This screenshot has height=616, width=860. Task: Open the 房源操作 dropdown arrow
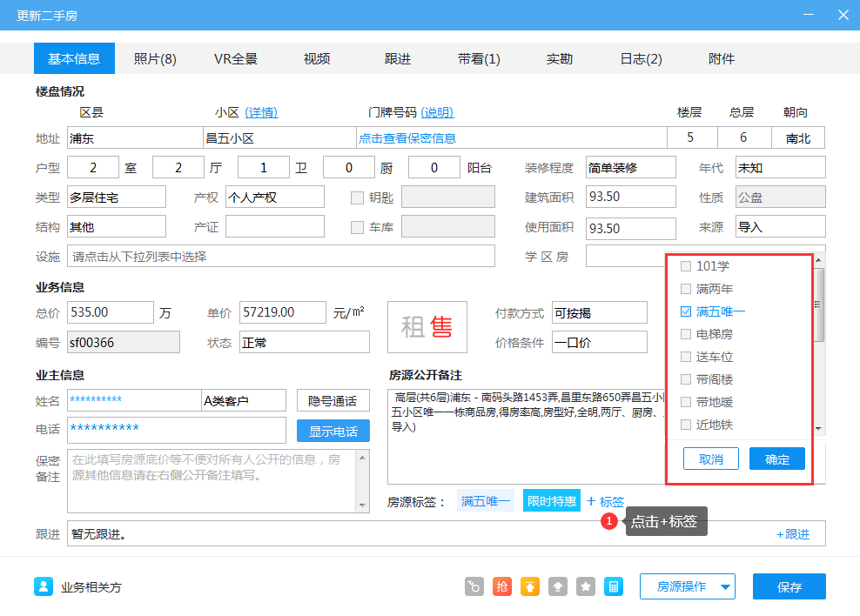click(725, 587)
